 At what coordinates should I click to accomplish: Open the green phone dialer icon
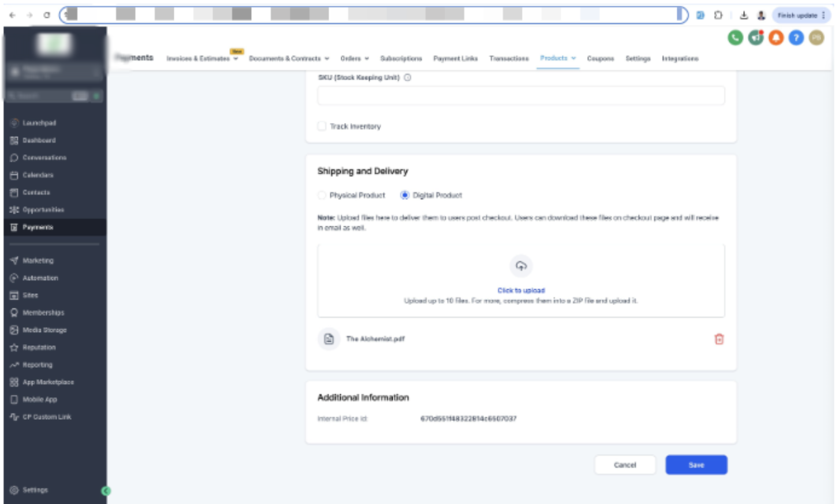coord(735,38)
